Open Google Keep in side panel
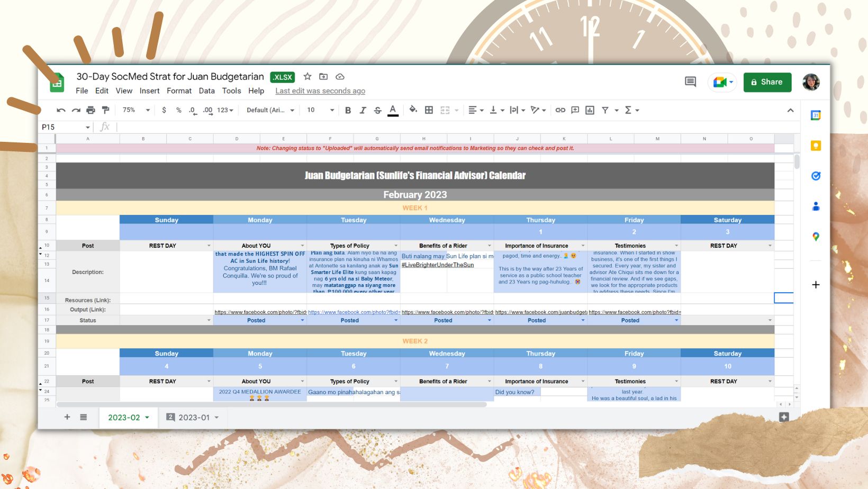 (x=816, y=146)
